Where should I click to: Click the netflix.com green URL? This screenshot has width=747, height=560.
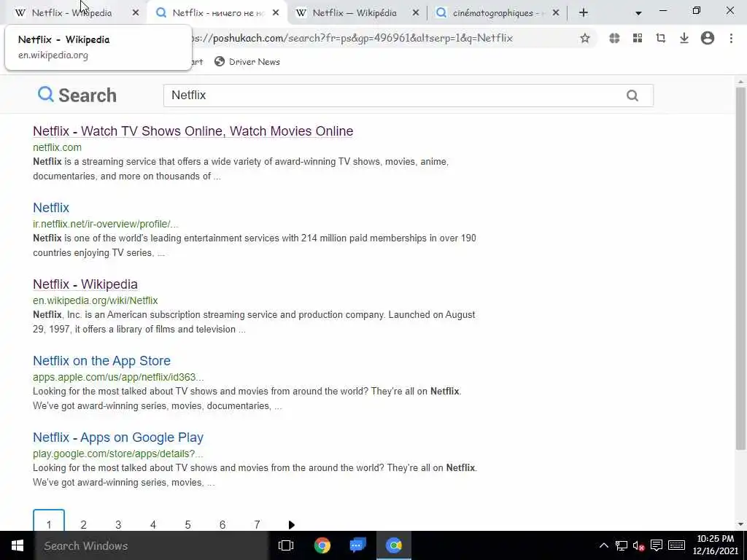coord(57,147)
